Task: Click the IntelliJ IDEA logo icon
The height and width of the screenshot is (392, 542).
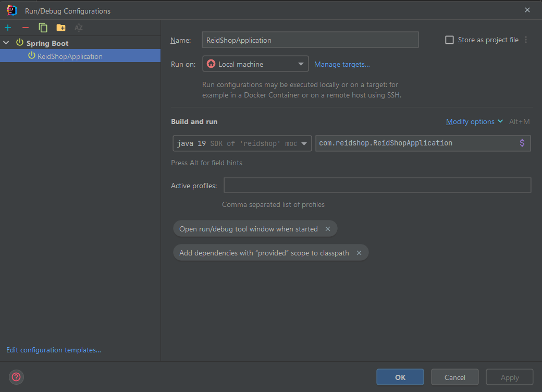Action: click(12, 11)
